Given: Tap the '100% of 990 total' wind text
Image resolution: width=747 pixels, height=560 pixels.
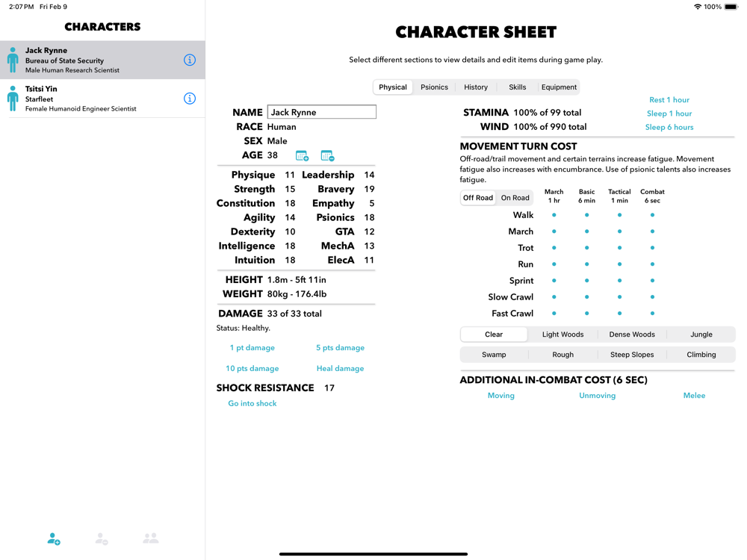Looking at the screenshot, I should coord(550,127).
